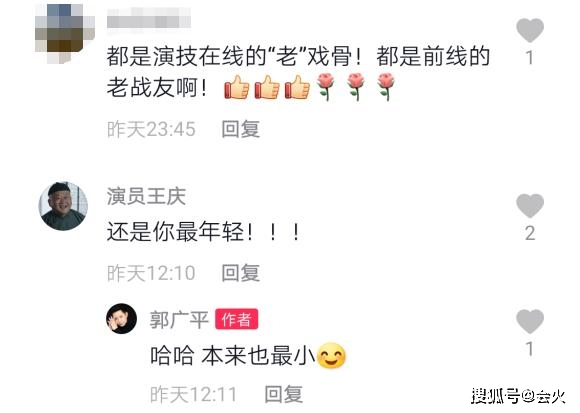580x413 pixels.
Task: Open 演员王庆's profile avatar
Action: (x=63, y=206)
